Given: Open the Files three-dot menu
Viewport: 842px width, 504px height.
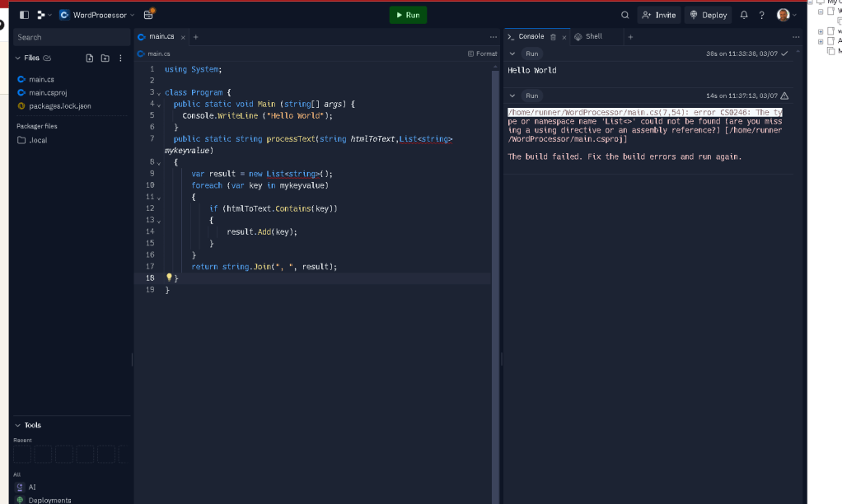Looking at the screenshot, I should [120, 58].
